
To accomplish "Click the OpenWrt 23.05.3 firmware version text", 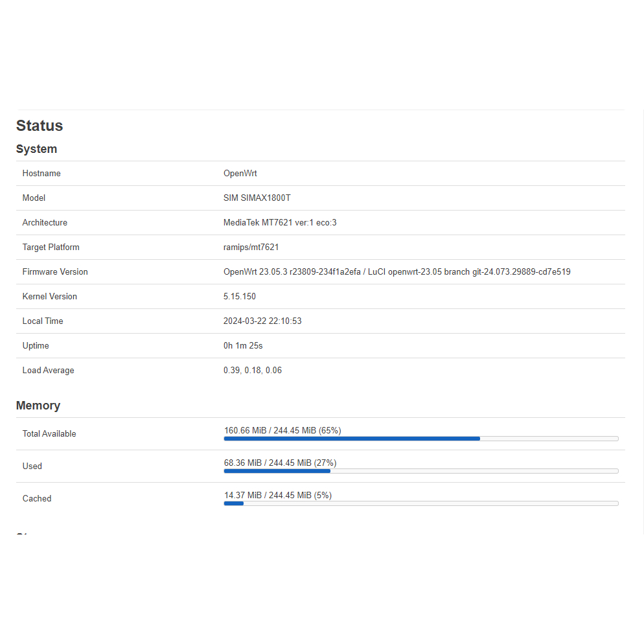I will point(397,272).
